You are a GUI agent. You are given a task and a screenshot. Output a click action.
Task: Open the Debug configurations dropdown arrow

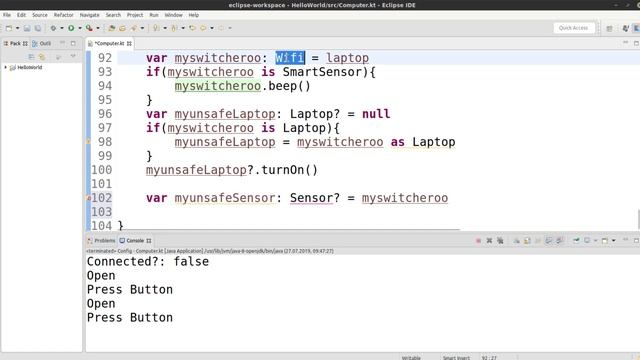(62, 28)
